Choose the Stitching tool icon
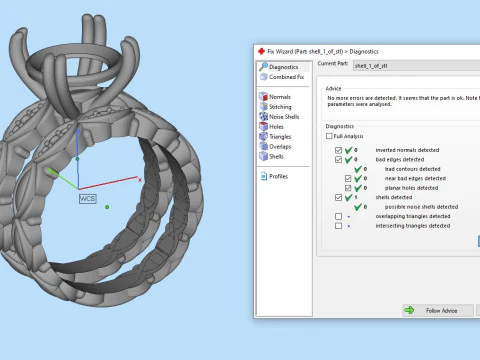The height and width of the screenshot is (360, 480). [x=263, y=107]
